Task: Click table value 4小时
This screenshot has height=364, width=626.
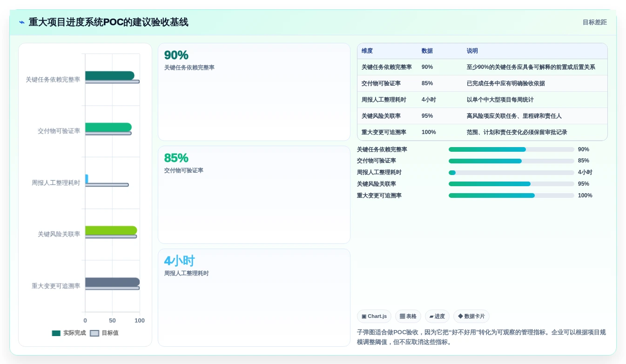Action: [429, 100]
